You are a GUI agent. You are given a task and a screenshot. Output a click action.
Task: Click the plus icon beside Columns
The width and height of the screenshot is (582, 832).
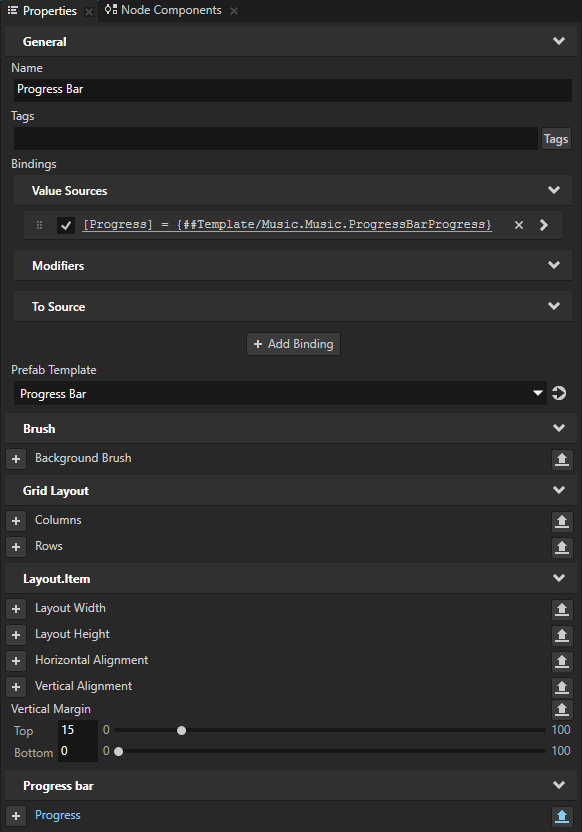coord(15,520)
